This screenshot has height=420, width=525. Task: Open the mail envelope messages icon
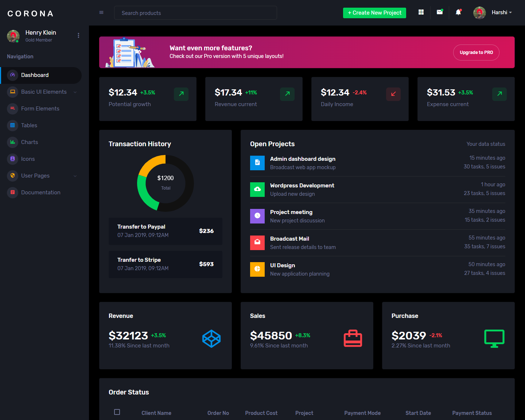(440, 12)
